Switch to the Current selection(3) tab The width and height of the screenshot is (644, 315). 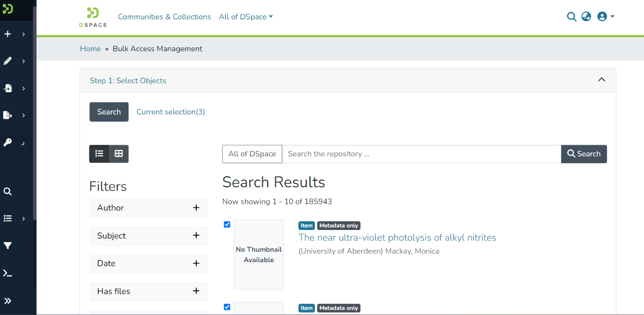point(171,112)
